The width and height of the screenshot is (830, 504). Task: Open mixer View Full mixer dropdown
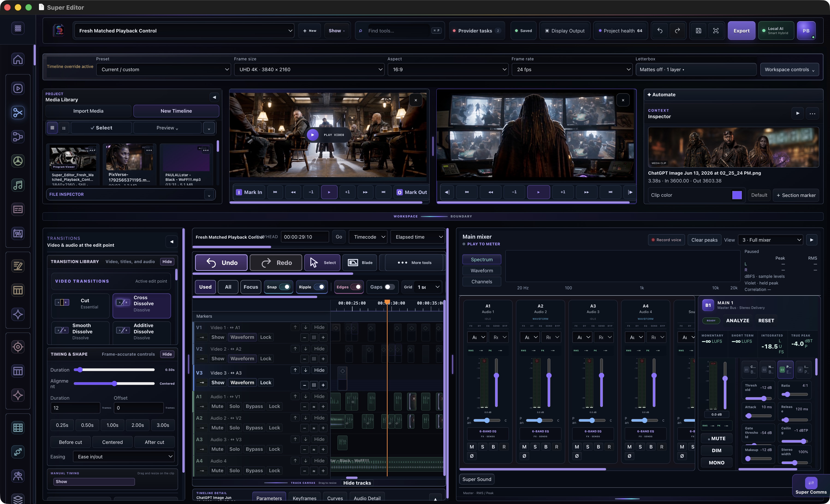[771, 240]
